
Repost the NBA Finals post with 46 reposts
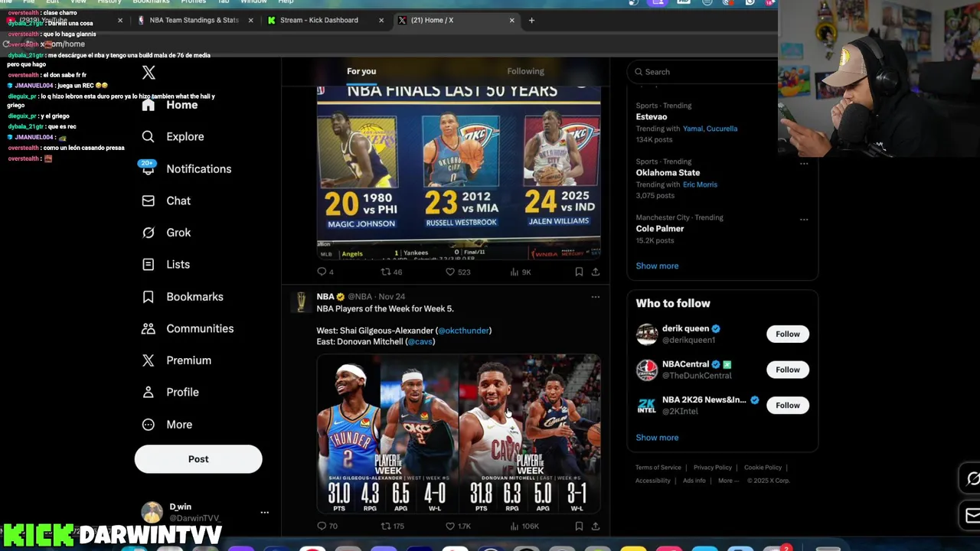tap(391, 272)
